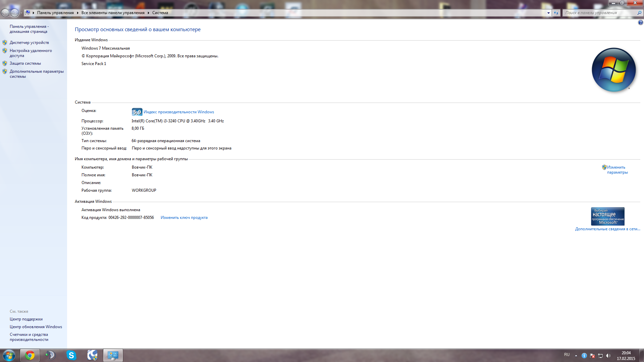The width and height of the screenshot is (644, 362).
Task: Open Action Center flag tray icon
Action: (x=592, y=356)
